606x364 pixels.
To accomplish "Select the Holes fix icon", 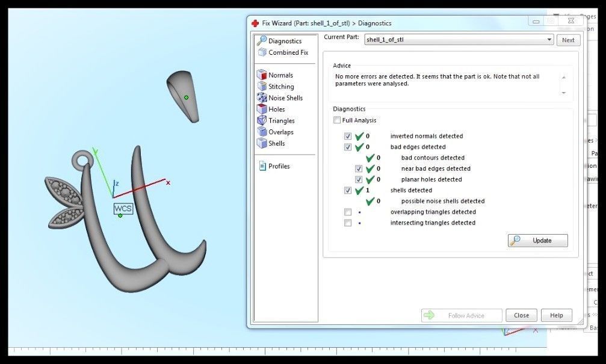I will click(x=262, y=109).
